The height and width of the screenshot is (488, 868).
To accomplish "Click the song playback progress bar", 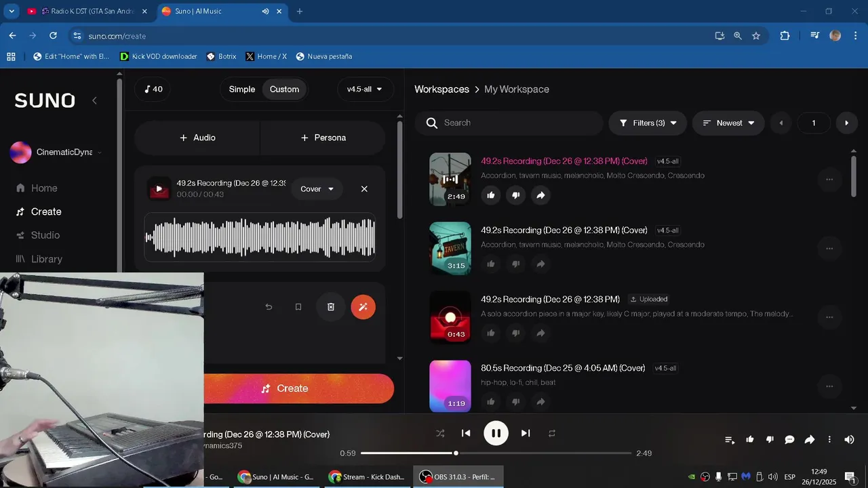I will 496,453.
